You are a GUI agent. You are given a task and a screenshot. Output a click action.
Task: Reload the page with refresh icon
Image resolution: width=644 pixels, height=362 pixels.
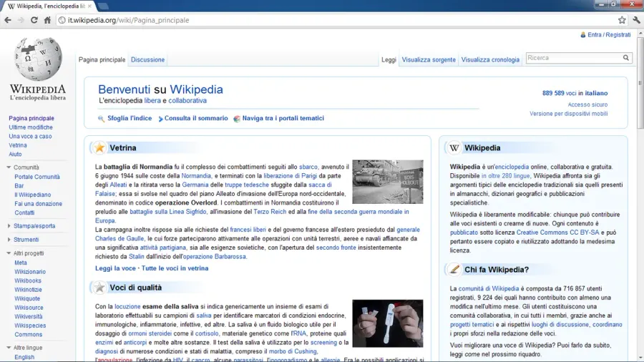click(34, 20)
